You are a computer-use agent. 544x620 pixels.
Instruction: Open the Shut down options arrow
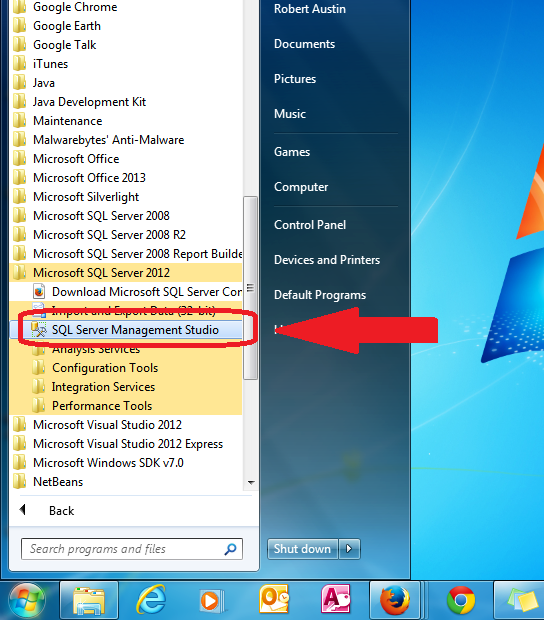pyautogui.click(x=349, y=549)
